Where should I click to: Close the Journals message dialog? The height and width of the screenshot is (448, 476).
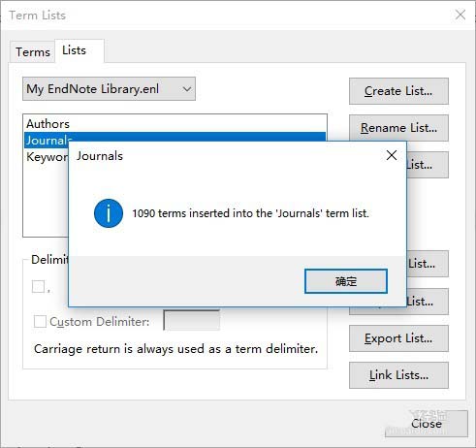392,155
